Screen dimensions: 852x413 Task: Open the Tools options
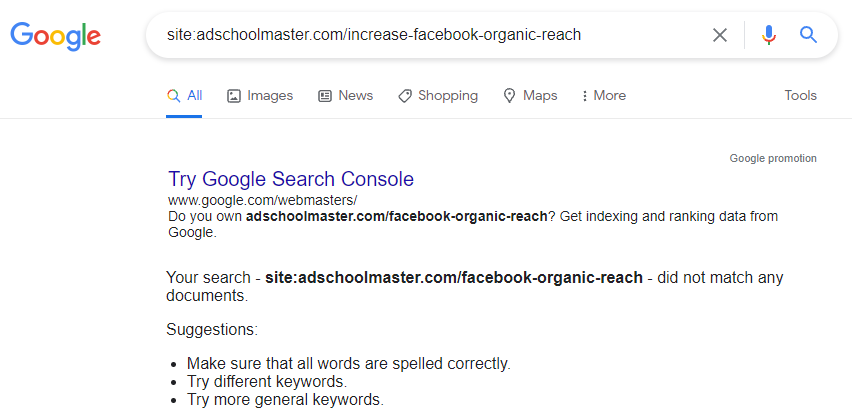(800, 96)
